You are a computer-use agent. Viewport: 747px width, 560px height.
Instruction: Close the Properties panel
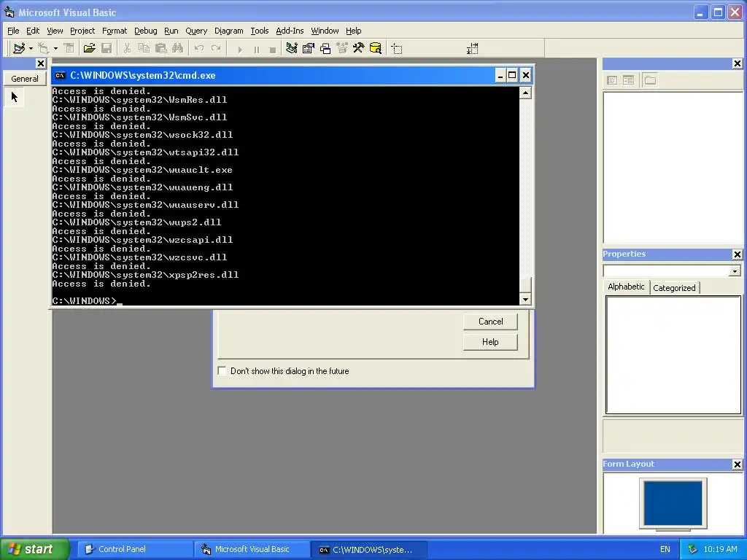pyautogui.click(x=737, y=254)
